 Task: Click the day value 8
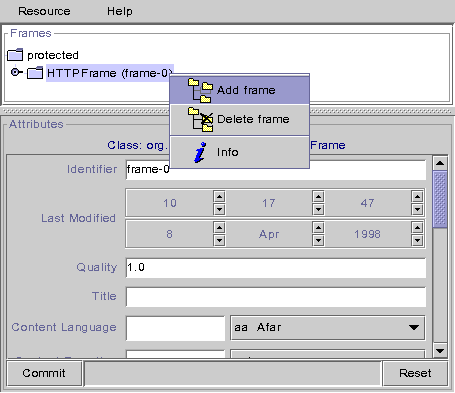pos(170,234)
